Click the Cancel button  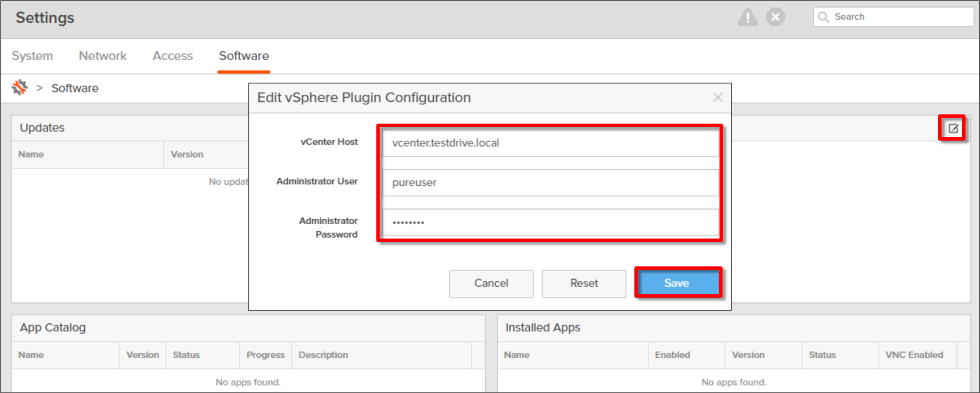tap(491, 283)
